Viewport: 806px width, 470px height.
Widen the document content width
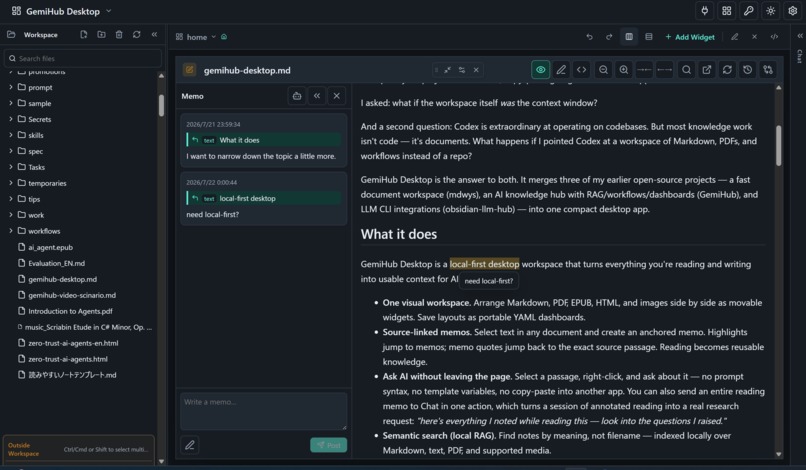point(664,70)
